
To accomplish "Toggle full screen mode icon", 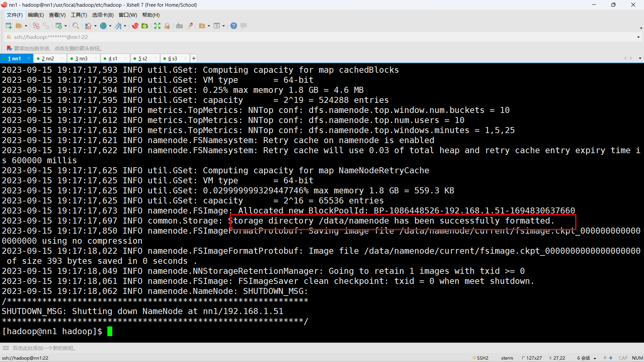I will click(x=157, y=26).
